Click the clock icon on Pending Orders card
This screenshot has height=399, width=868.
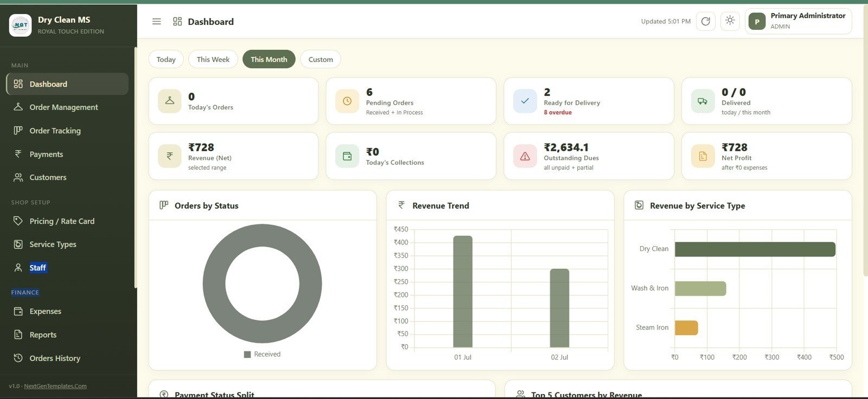(x=347, y=101)
